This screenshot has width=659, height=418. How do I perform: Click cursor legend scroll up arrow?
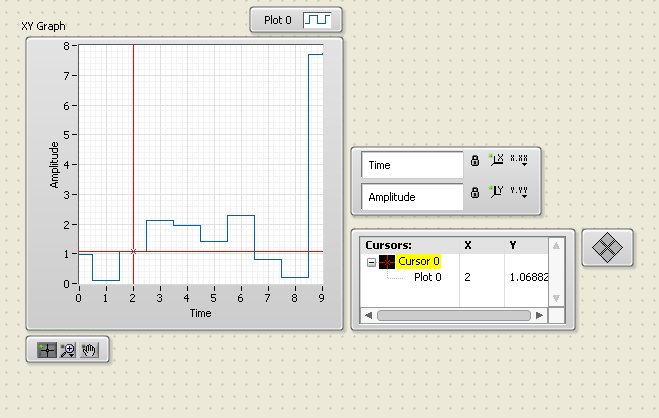[556, 246]
